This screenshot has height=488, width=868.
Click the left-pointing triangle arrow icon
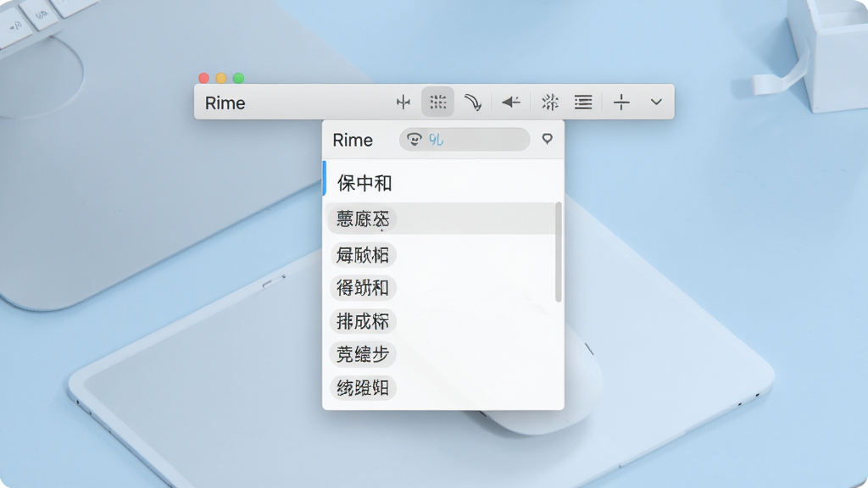[510, 102]
